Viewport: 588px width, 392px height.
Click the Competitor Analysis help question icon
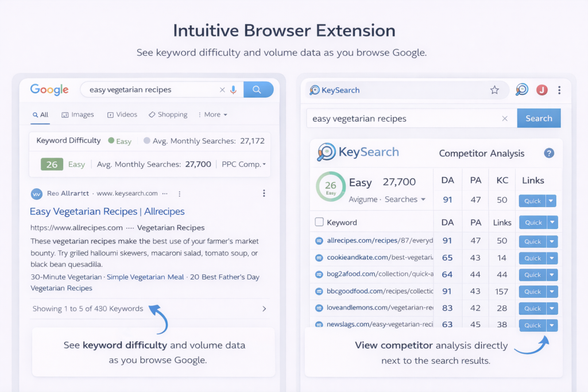(549, 153)
